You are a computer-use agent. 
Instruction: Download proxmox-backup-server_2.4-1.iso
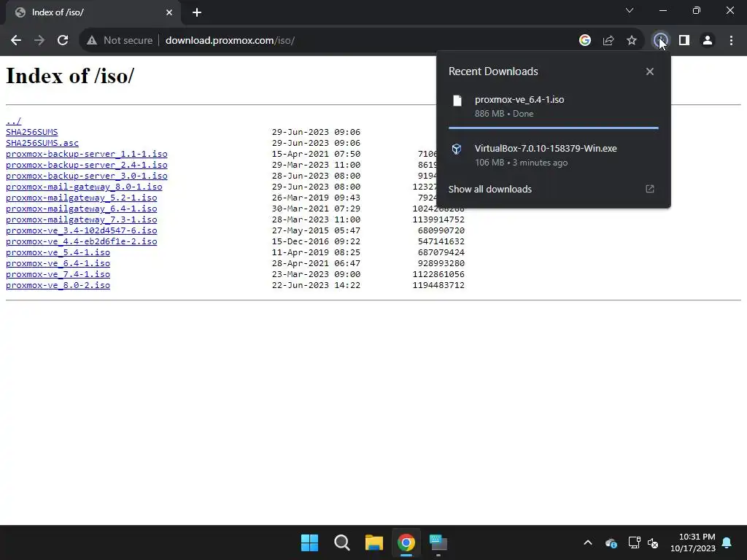86,165
